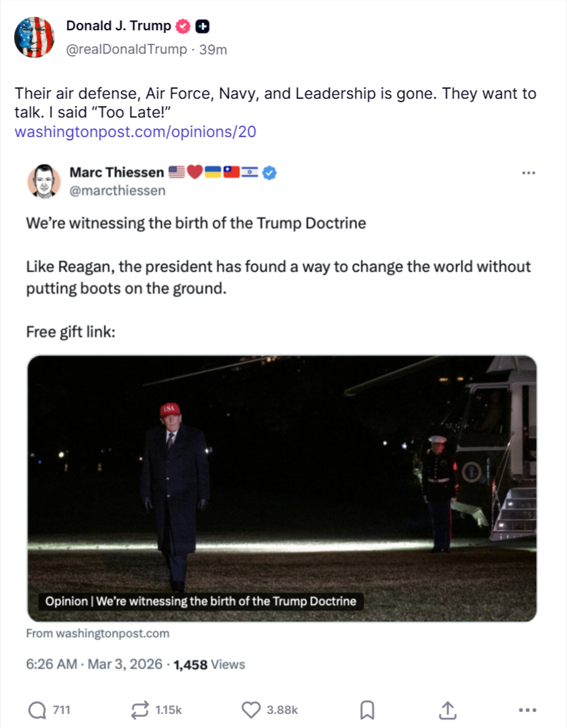This screenshot has height=728, width=567.
Task: Open bottom three-dot more options
Action: tap(528, 709)
